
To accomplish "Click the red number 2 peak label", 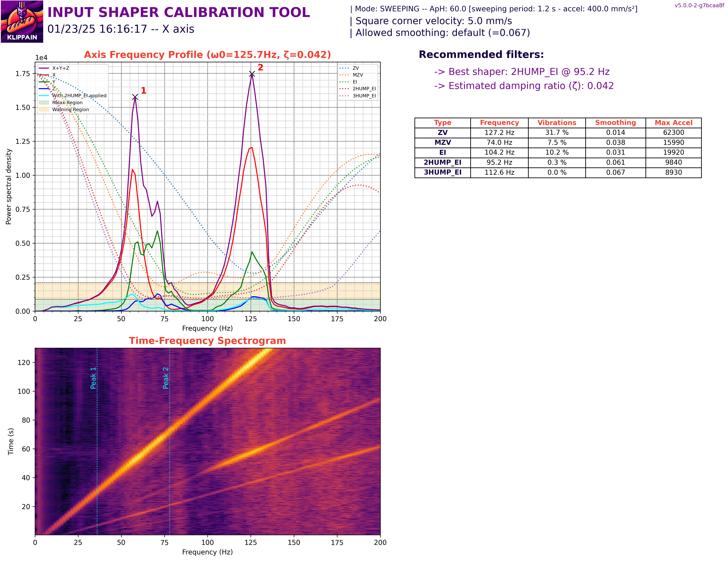I will (x=260, y=68).
